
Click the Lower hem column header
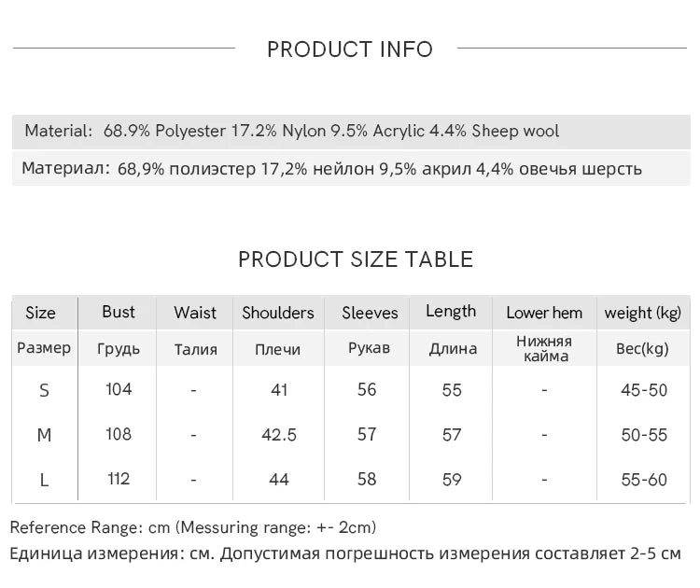(544, 313)
